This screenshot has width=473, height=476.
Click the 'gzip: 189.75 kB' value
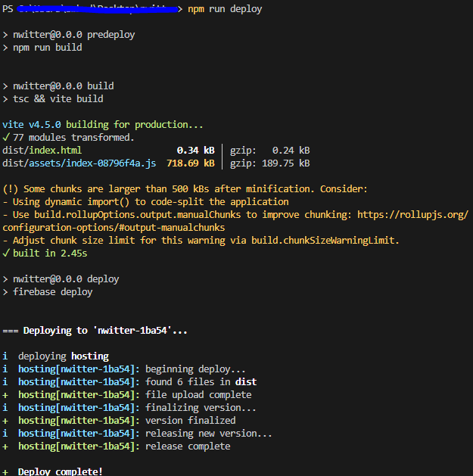pyautogui.click(x=270, y=163)
